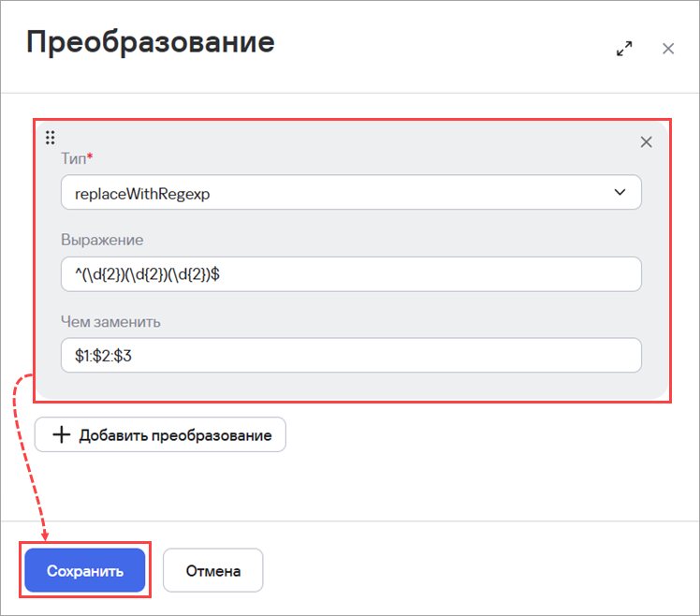Click the Выражение field label
Image resolution: width=700 pixels, height=616 pixels.
click(x=102, y=240)
